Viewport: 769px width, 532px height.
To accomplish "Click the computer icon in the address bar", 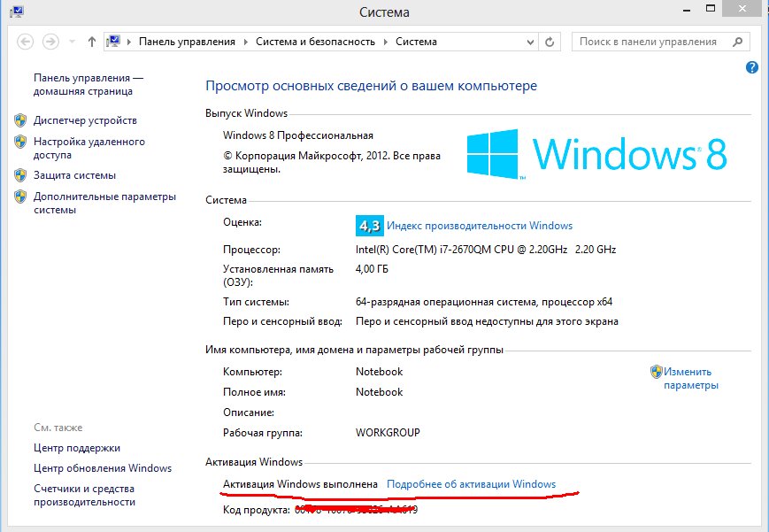I will tap(113, 42).
